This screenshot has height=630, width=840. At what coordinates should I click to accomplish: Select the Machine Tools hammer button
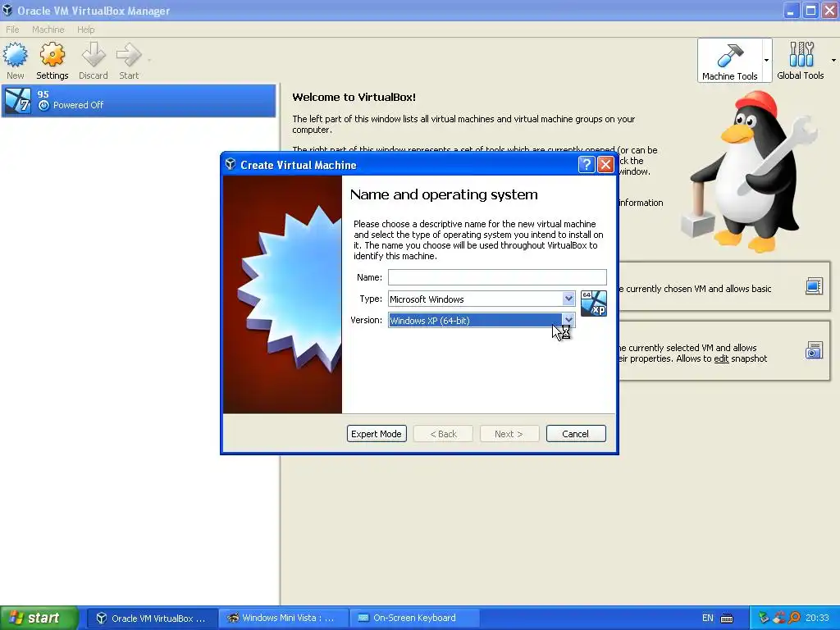click(729, 61)
